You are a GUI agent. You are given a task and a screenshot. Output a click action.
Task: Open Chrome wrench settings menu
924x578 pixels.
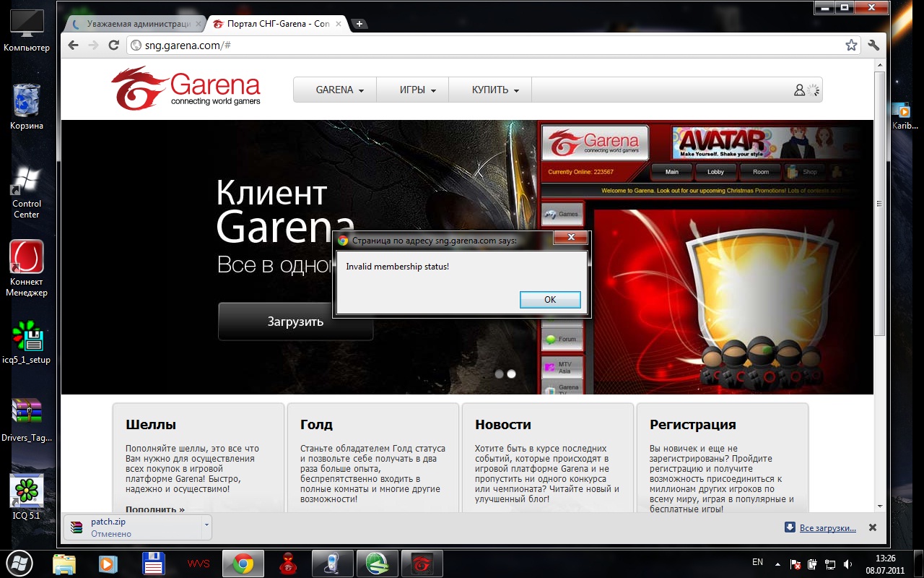click(873, 45)
